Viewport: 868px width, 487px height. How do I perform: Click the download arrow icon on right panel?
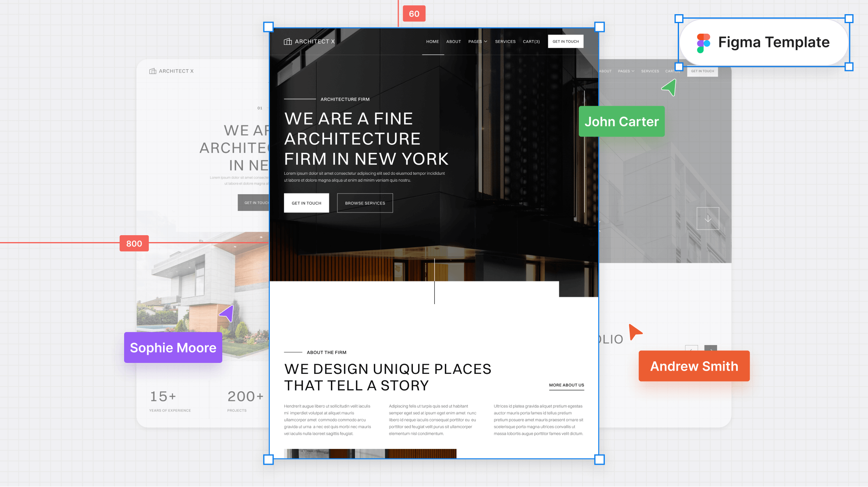coord(707,219)
